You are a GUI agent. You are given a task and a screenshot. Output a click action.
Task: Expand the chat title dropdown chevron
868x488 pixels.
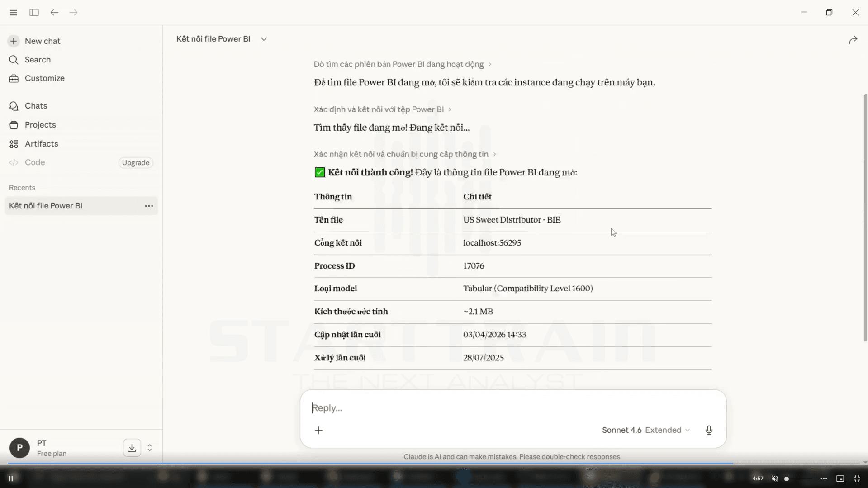point(264,39)
